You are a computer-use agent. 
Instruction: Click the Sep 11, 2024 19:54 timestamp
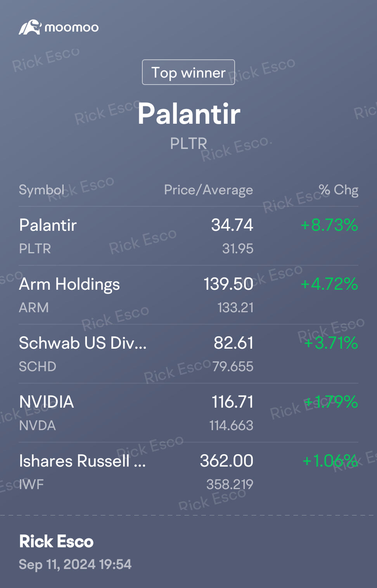tap(75, 564)
